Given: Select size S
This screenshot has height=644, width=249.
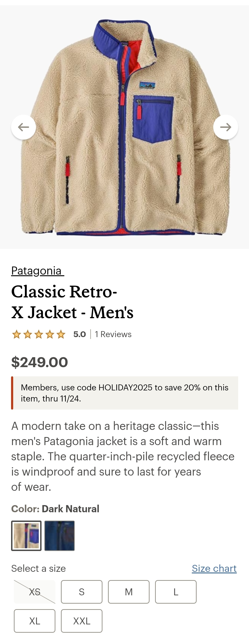Looking at the screenshot, I should tap(81, 592).
